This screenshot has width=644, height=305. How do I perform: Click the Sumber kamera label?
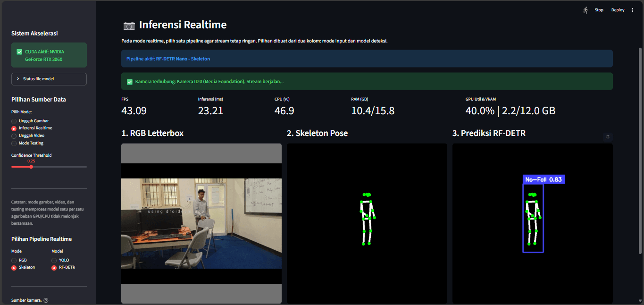(x=26, y=300)
